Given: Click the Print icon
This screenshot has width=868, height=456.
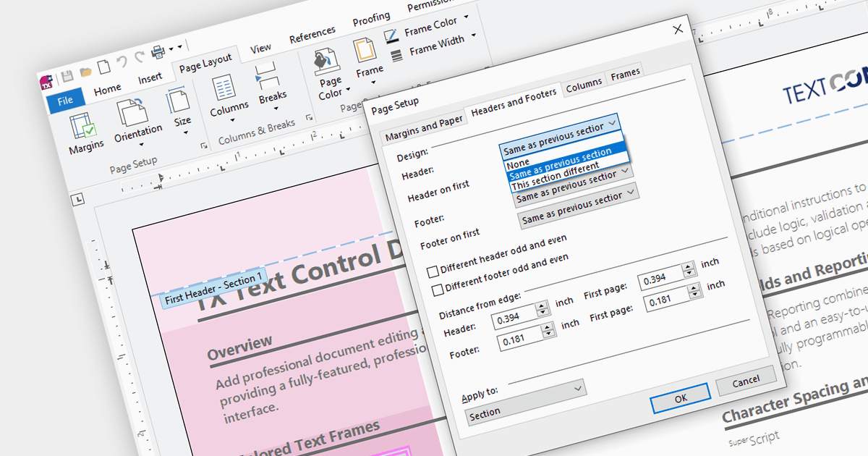Looking at the screenshot, I should click(x=158, y=52).
